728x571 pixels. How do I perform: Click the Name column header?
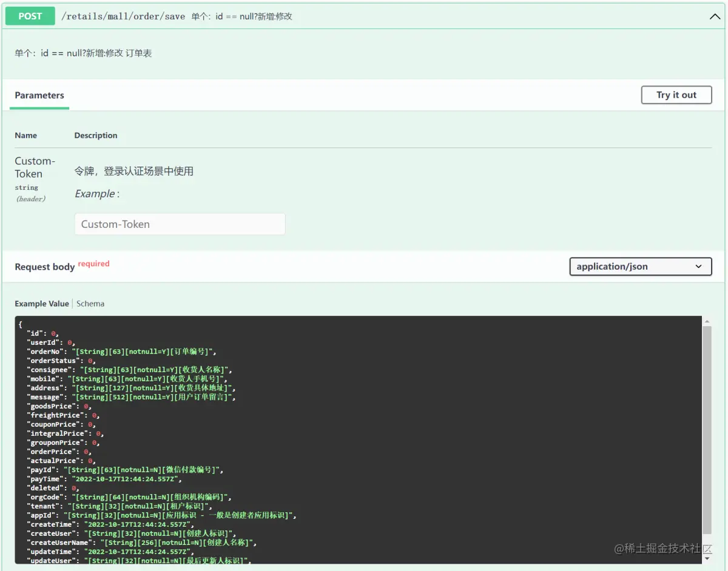(25, 135)
